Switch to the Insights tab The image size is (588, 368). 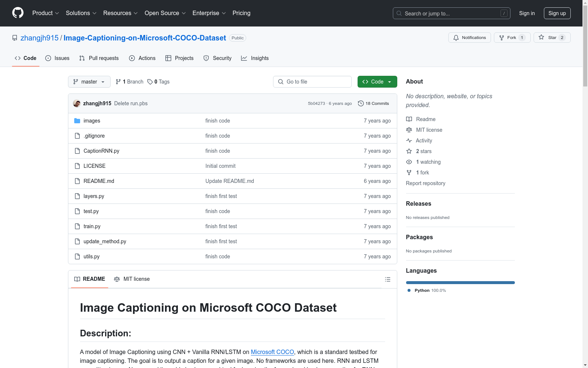pyautogui.click(x=255, y=58)
